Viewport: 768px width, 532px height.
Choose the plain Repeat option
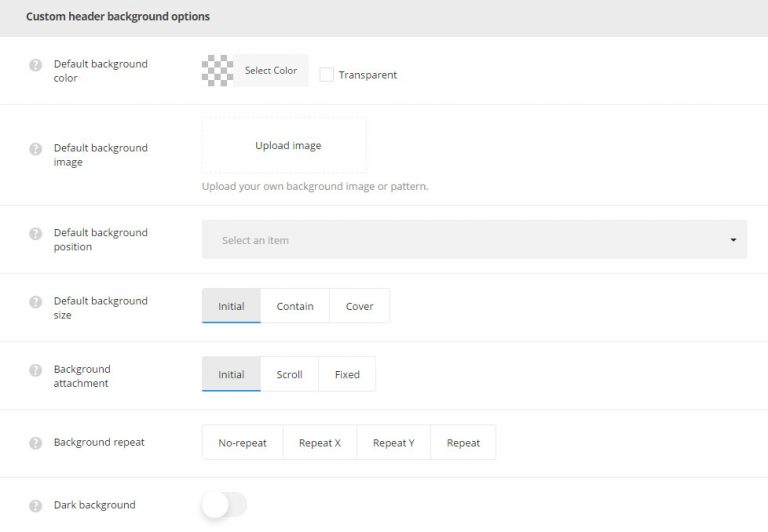pyautogui.click(x=463, y=443)
